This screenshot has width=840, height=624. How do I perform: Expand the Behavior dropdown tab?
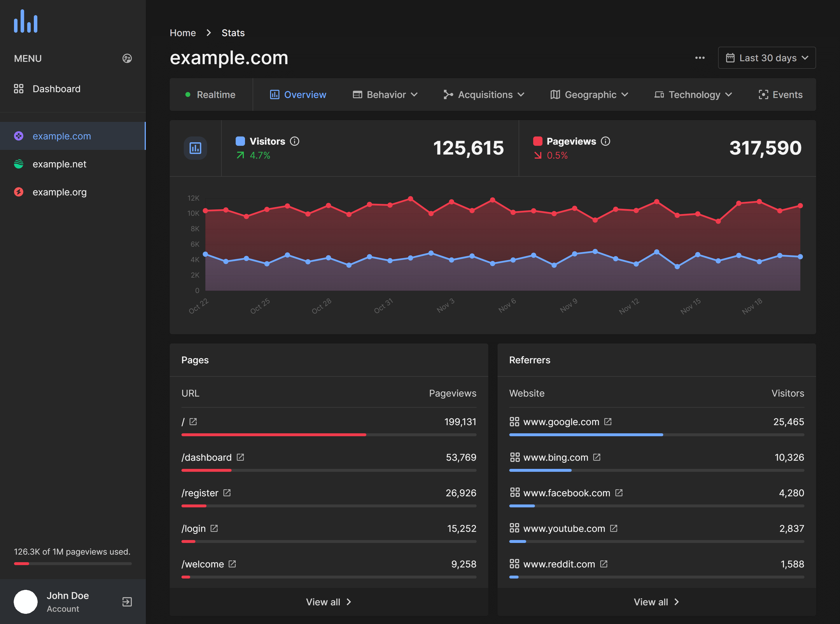(x=385, y=94)
